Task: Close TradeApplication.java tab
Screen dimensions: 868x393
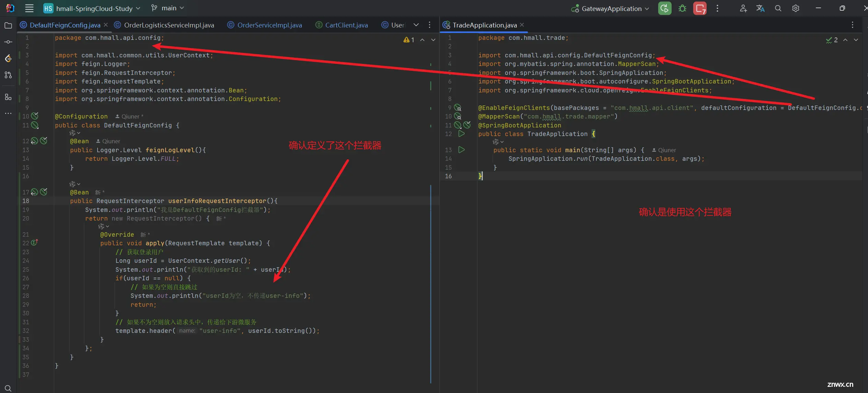Action: pyautogui.click(x=522, y=25)
